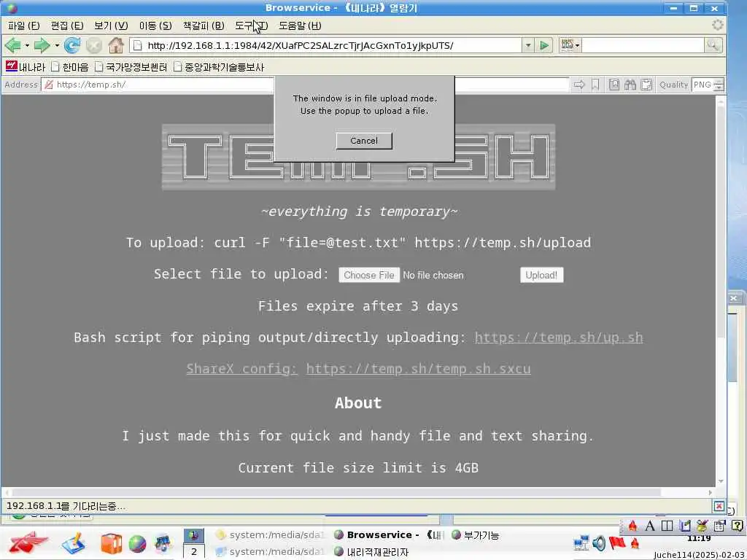Switch to 내리적재관리자 taskbar window
747x560 pixels.
371,552
